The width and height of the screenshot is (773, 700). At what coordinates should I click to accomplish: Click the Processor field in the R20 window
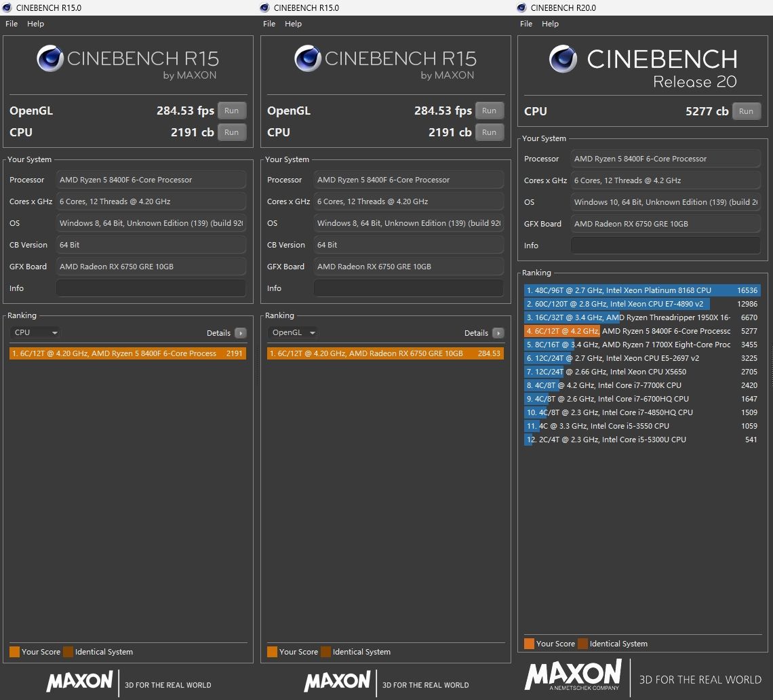(666, 159)
